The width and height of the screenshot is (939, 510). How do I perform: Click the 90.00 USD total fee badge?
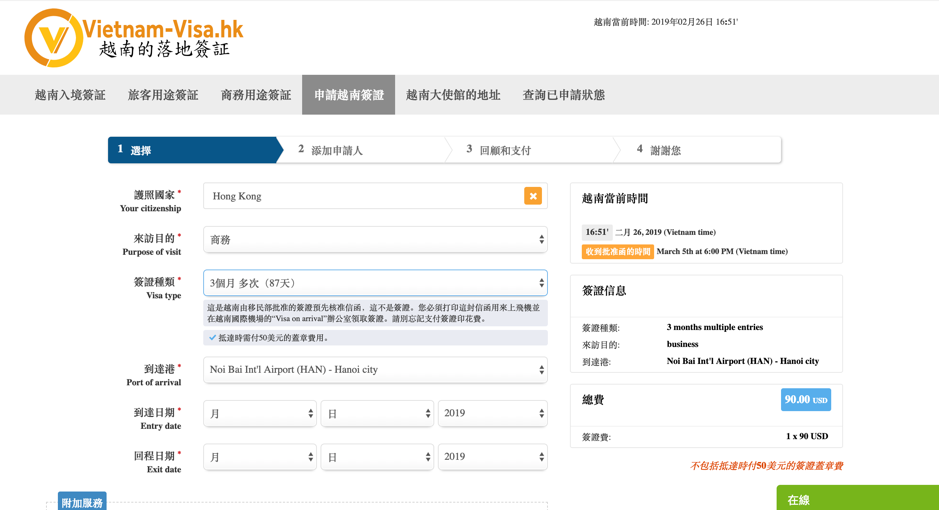pyautogui.click(x=806, y=400)
